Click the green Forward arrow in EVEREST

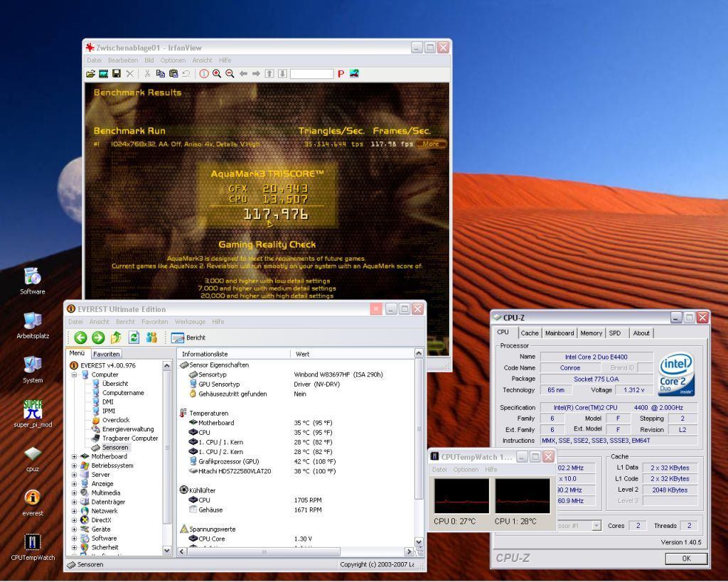click(98, 338)
